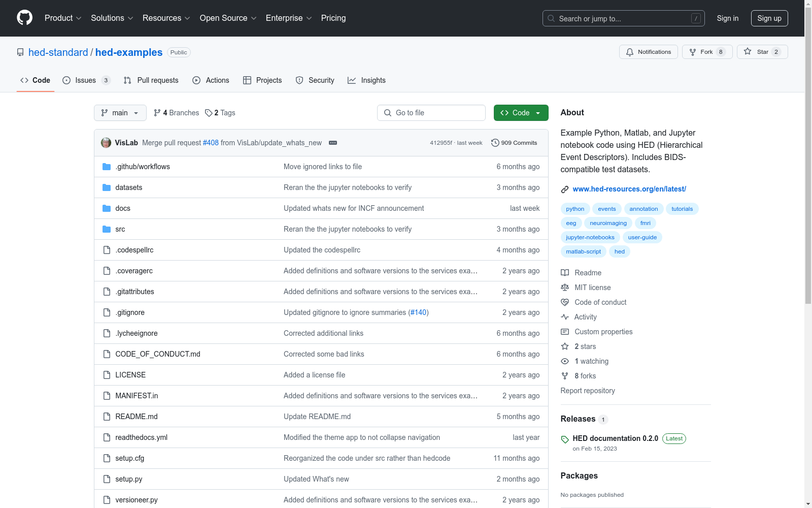
Task: Open issue #140 link in .gitignore row
Action: 419,312
